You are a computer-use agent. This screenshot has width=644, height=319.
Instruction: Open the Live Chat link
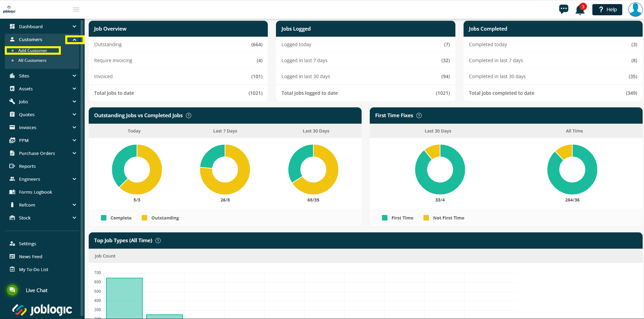[37, 290]
